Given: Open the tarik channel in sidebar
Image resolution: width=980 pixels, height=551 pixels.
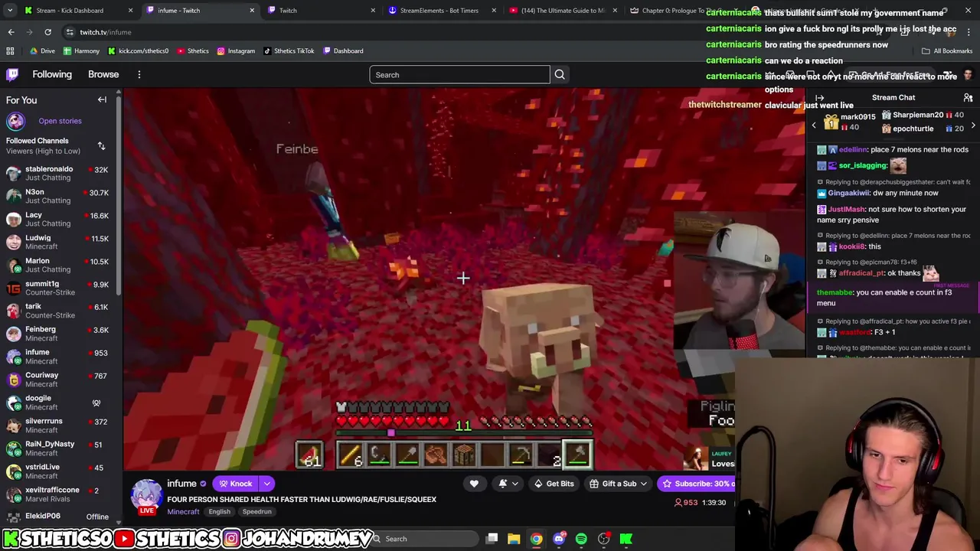Looking at the screenshot, I should tap(57, 311).
